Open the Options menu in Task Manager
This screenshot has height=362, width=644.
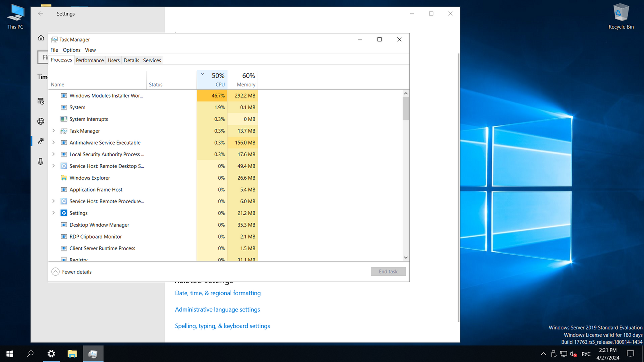[71, 50]
